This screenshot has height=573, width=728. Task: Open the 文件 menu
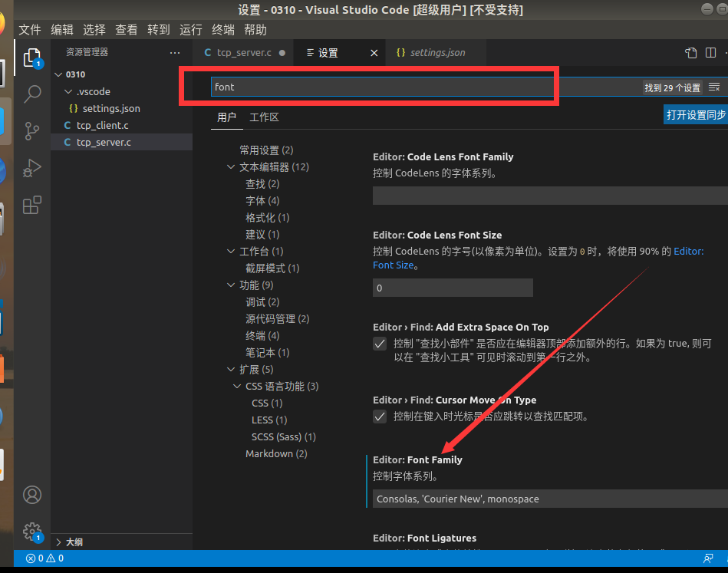click(x=30, y=30)
